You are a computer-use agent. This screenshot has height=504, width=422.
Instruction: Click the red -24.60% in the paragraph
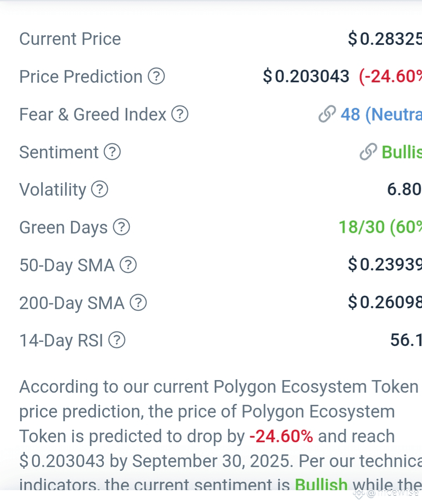point(281,436)
